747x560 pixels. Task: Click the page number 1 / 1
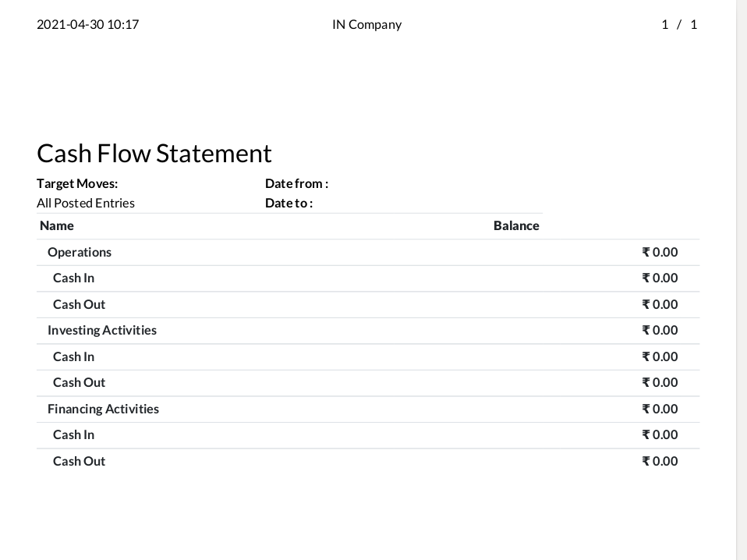tap(679, 24)
